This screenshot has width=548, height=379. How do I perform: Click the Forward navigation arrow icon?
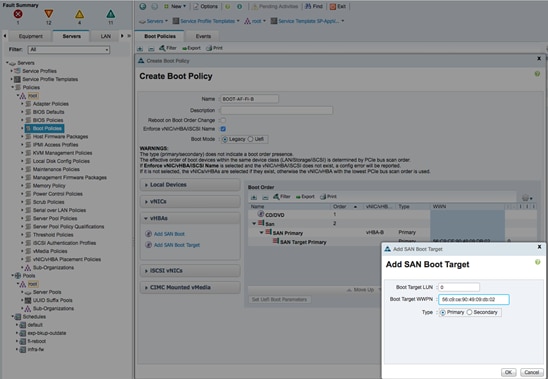(x=154, y=6)
